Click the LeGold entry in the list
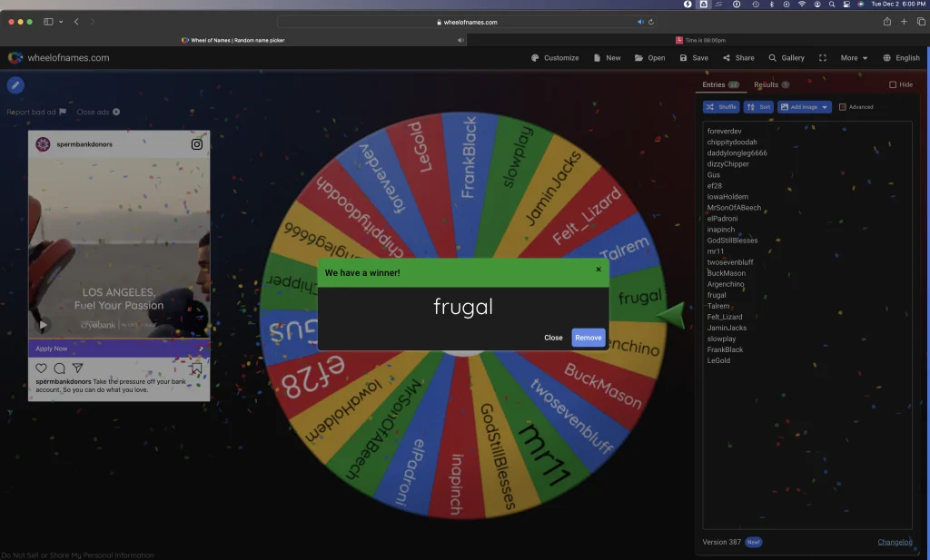The image size is (930, 560). click(718, 360)
